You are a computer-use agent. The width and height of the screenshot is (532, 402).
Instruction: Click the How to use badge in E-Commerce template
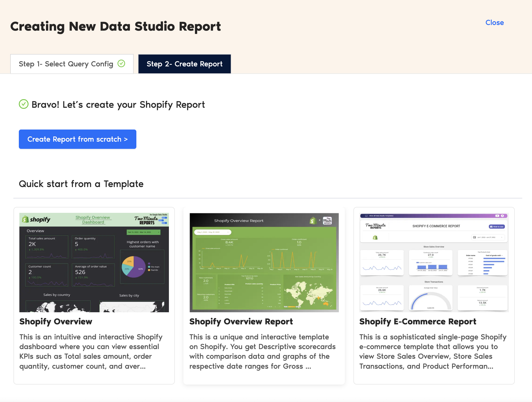(x=496, y=227)
